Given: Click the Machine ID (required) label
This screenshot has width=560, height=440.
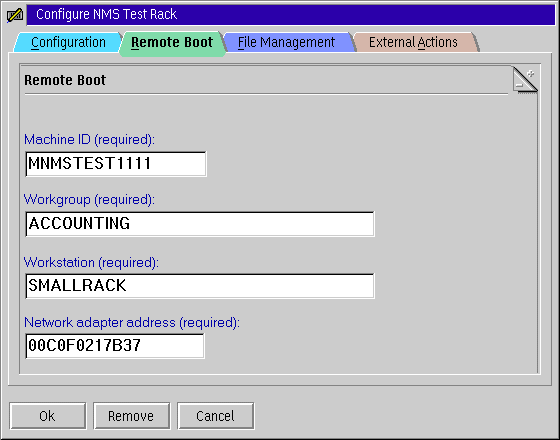Looking at the screenshot, I should pyautogui.click(x=90, y=139).
